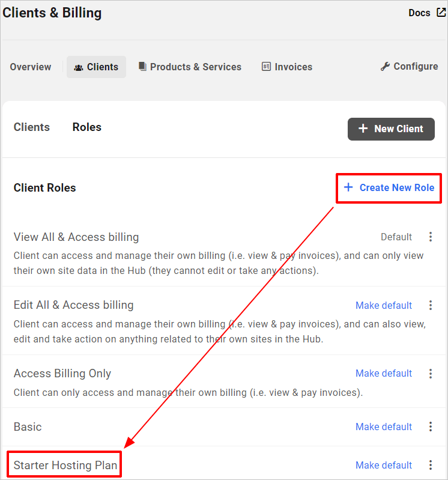The width and height of the screenshot is (448, 480).
Task: Open options menu for Edit All & Access billing
Action: click(430, 305)
